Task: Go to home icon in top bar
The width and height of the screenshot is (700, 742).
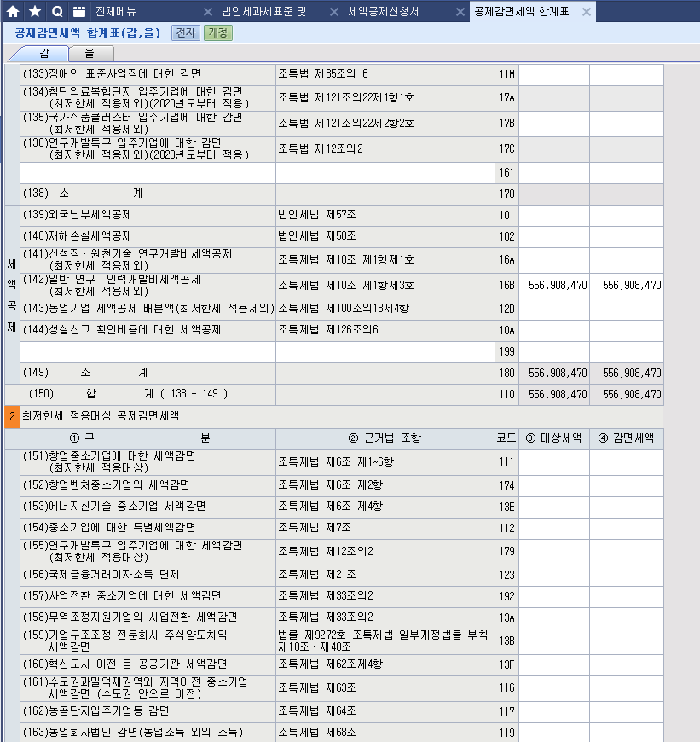Action: pyautogui.click(x=13, y=11)
